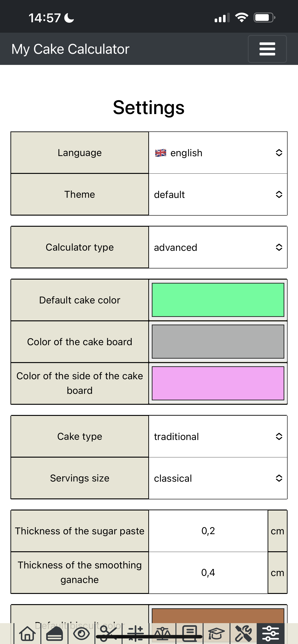Open the wrench and screwdriver tools tab
This screenshot has height=644, width=298.
[x=244, y=634]
